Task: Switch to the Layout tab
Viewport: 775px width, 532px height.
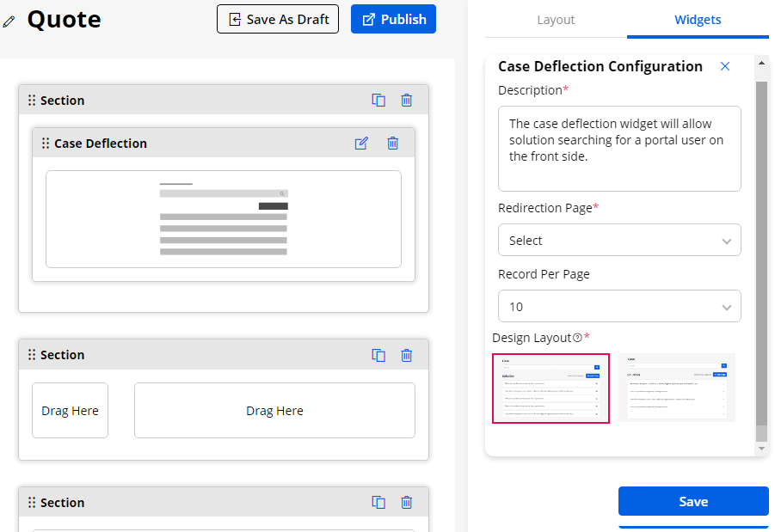Action: pos(556,20)
